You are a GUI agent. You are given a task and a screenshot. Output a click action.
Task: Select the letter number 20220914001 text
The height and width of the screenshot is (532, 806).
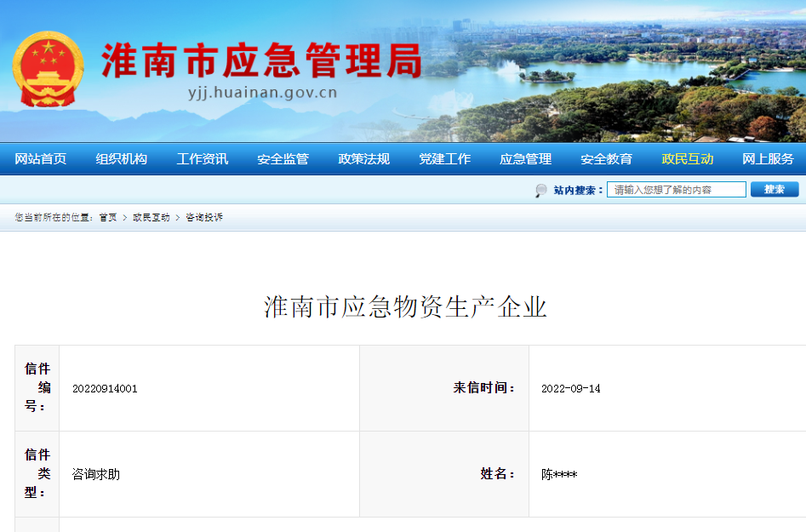click(x=105, y=387)
